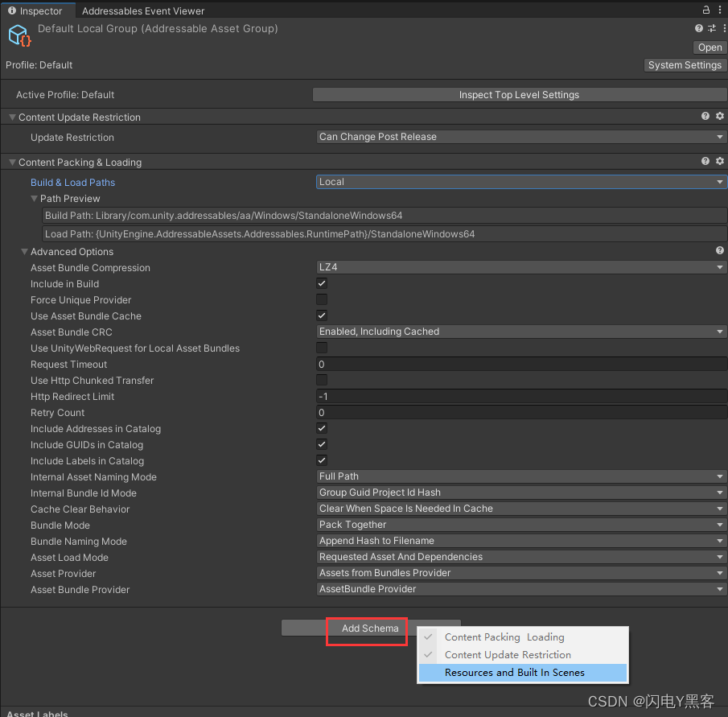Click the Open button
The width and height of the screenshot is (728, 717).
pos(709,47)
